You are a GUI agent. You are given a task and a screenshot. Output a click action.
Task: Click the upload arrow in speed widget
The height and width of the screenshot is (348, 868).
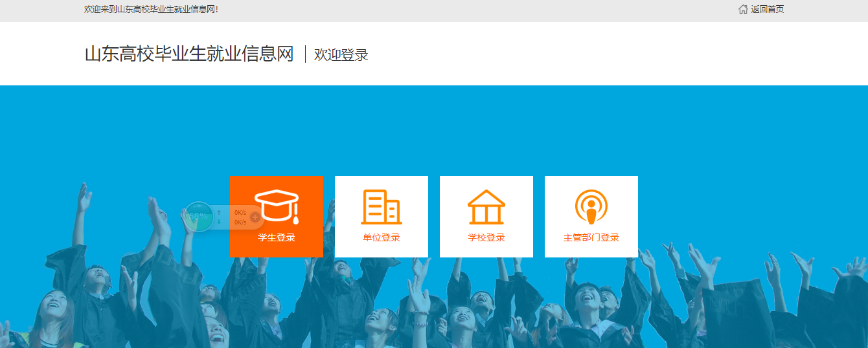(x=219, y=212)
